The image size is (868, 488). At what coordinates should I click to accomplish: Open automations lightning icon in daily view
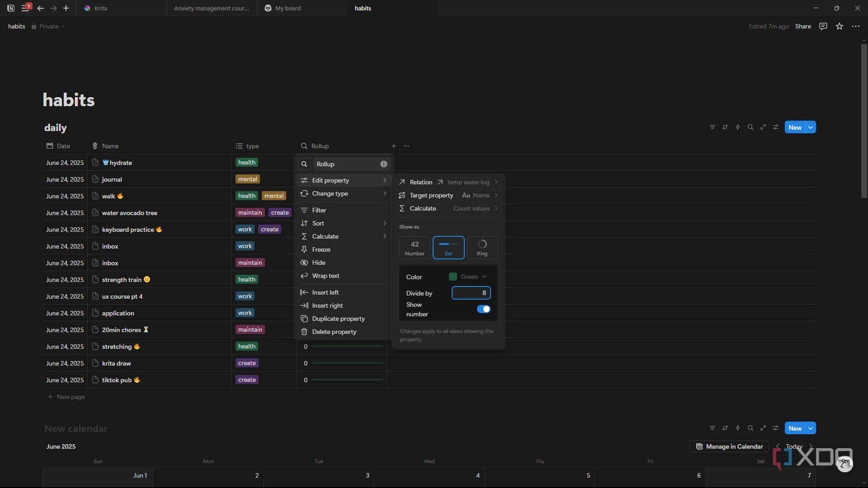(x=738, y=127)
